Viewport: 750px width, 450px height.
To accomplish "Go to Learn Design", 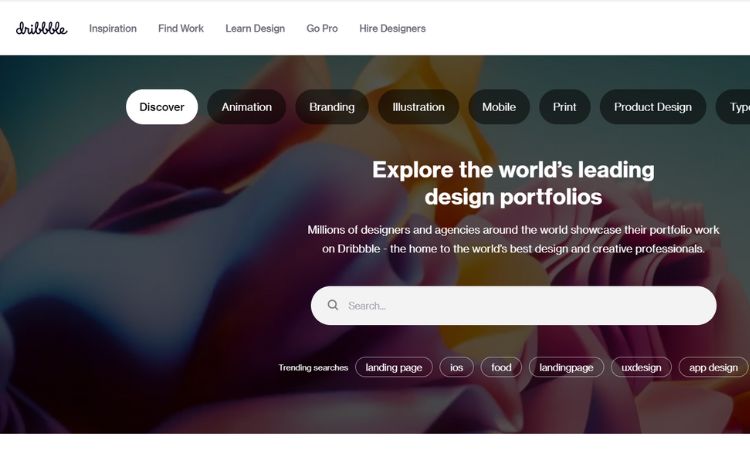I will [x=255, y=28].
